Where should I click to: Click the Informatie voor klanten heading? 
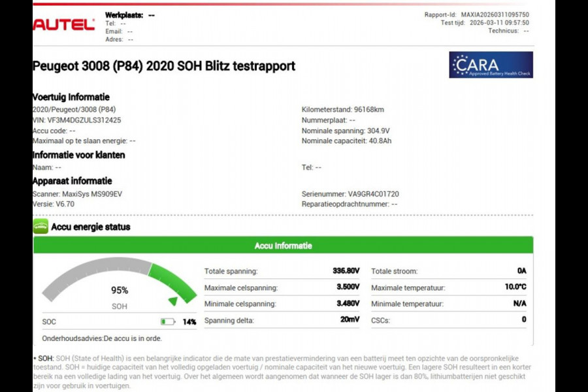tap(79, 155)
